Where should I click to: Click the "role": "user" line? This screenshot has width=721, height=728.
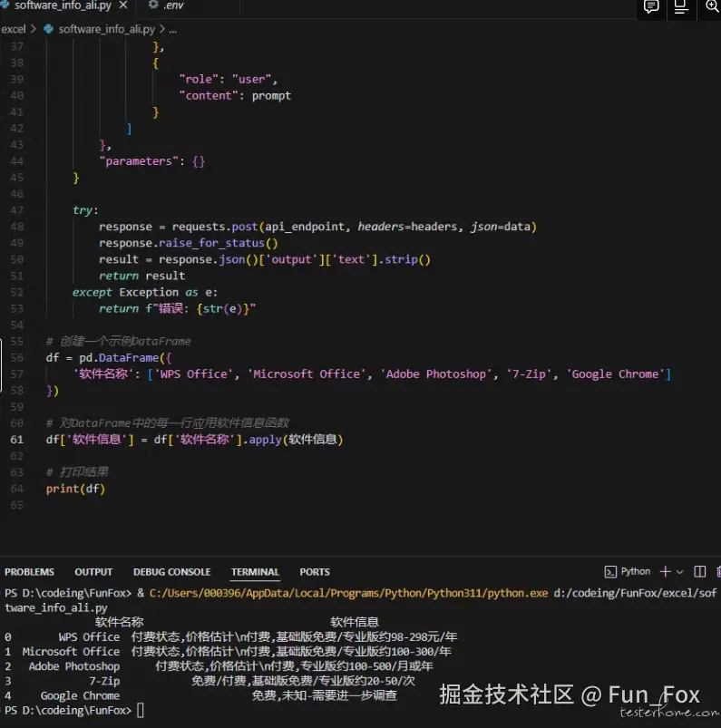tap(229, 80)
